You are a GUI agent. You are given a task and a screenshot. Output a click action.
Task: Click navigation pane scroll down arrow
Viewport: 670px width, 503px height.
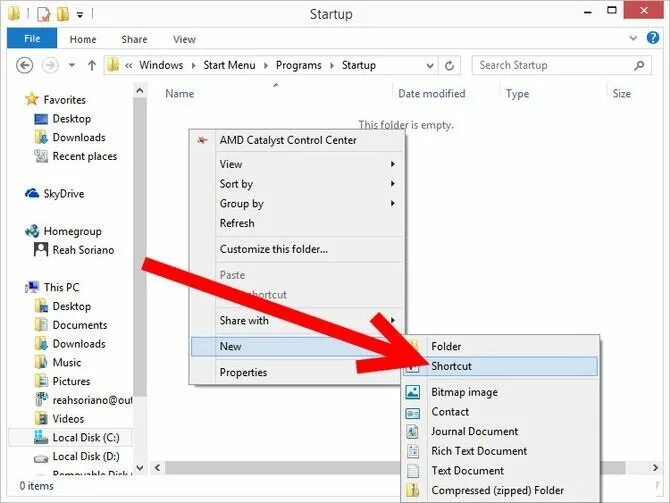click(x=140, y=468)
